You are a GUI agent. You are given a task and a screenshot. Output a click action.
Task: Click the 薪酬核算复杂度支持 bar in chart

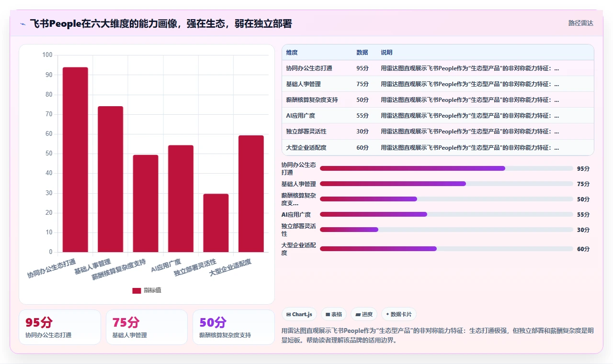coord(146,204)
